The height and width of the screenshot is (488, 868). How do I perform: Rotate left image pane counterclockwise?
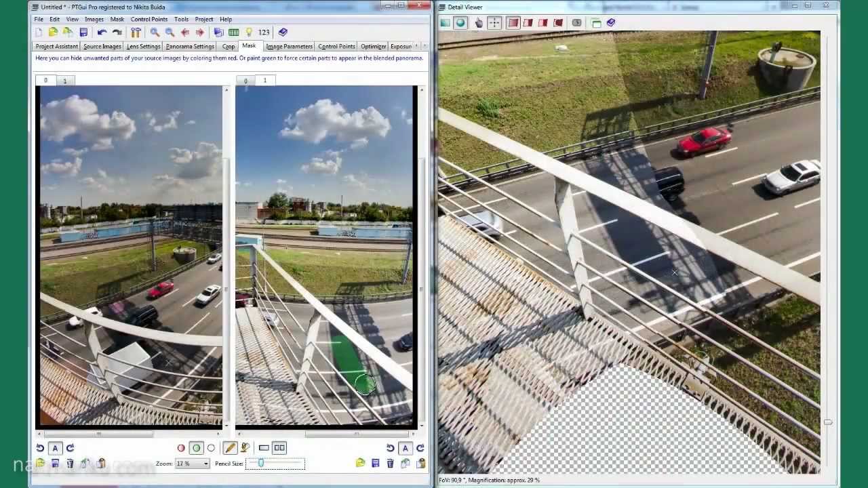40,448
